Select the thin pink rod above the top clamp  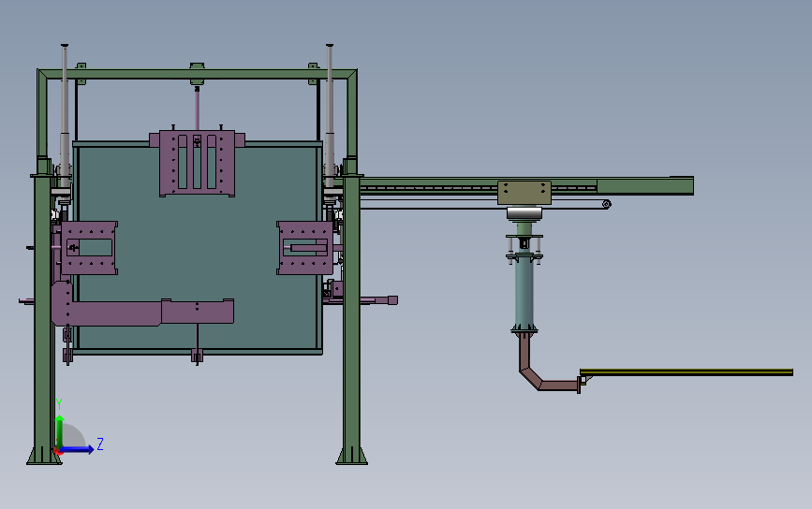[x=197, y=109]
